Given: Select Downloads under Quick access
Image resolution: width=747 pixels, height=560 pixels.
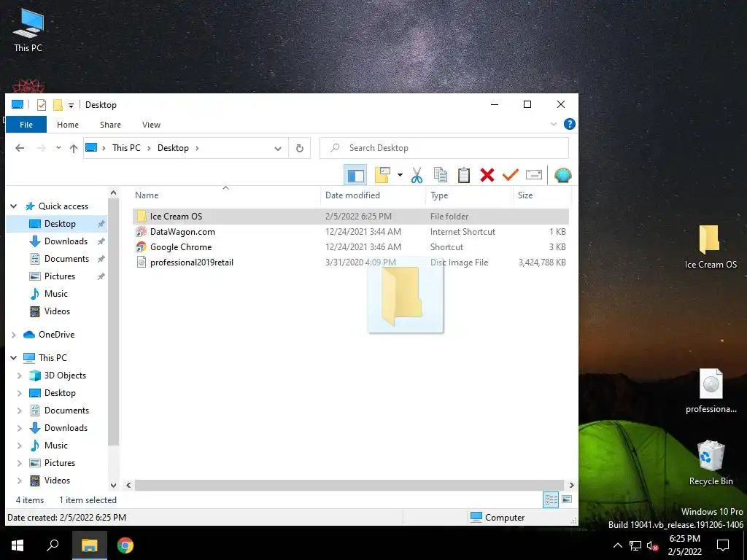Looking at the screenshot, I should coord(66,241).
